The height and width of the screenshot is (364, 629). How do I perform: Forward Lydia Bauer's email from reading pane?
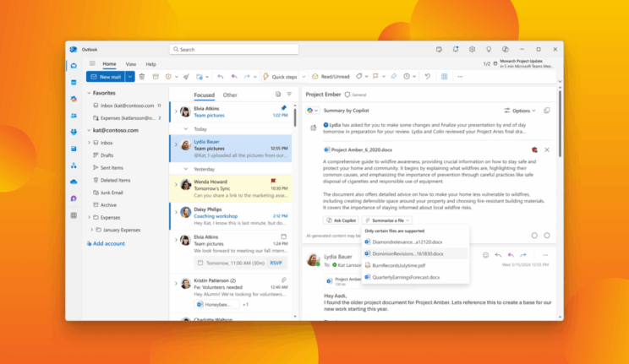coord(523,255)
